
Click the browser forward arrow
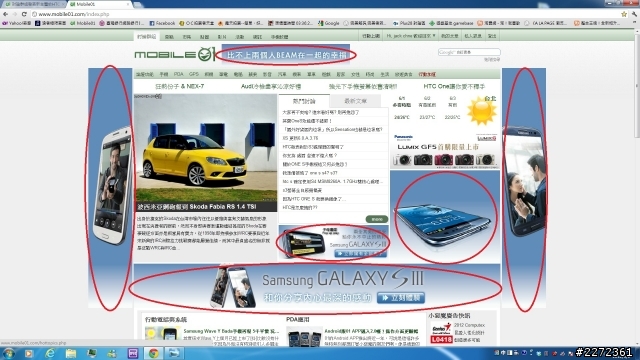(15, 14)
